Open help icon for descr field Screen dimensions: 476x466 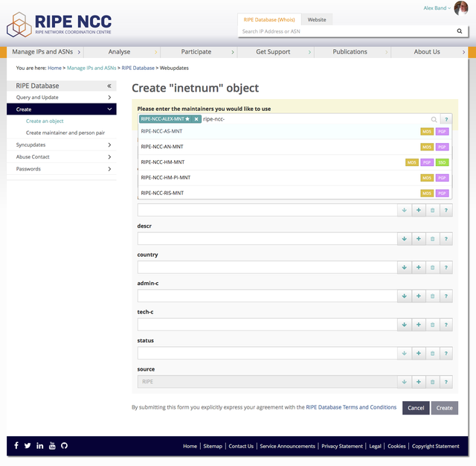click(446, 239)
